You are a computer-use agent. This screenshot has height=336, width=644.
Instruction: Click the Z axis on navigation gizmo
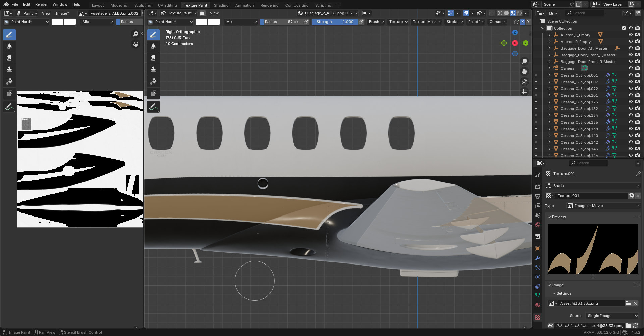[515, 32]
